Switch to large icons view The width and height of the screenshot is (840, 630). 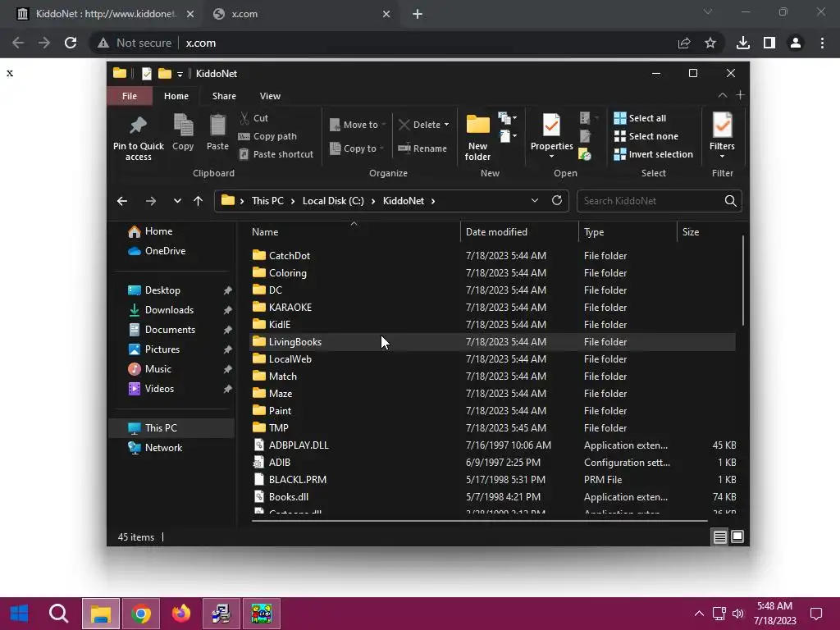click(737, 536)
